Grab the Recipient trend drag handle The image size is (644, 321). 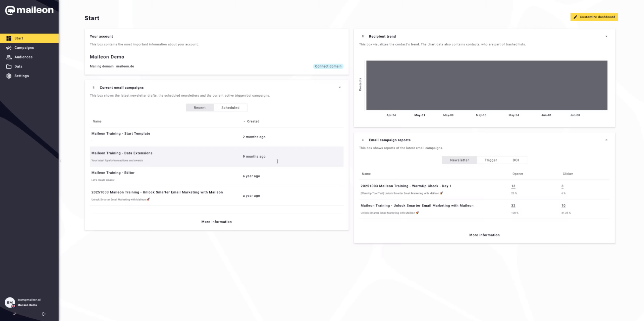point(363,36)
